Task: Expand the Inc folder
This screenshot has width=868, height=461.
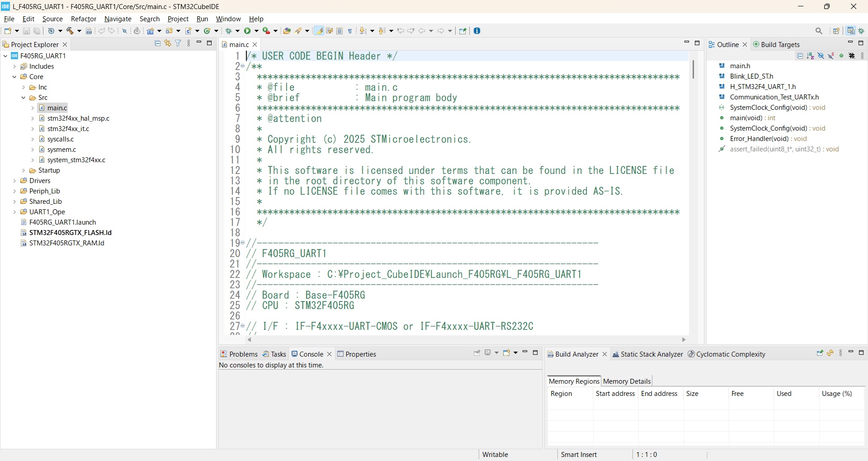Action: click(x=24, y=87)
